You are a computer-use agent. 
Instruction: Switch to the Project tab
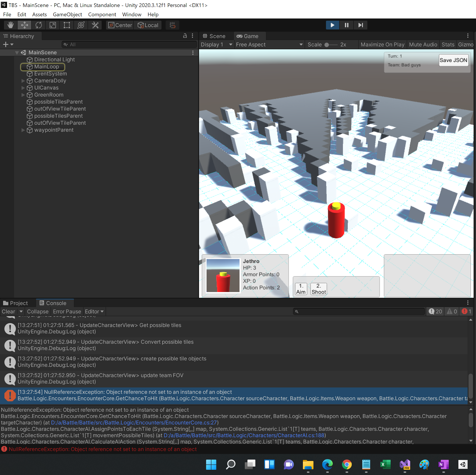[x=17, y=303]
